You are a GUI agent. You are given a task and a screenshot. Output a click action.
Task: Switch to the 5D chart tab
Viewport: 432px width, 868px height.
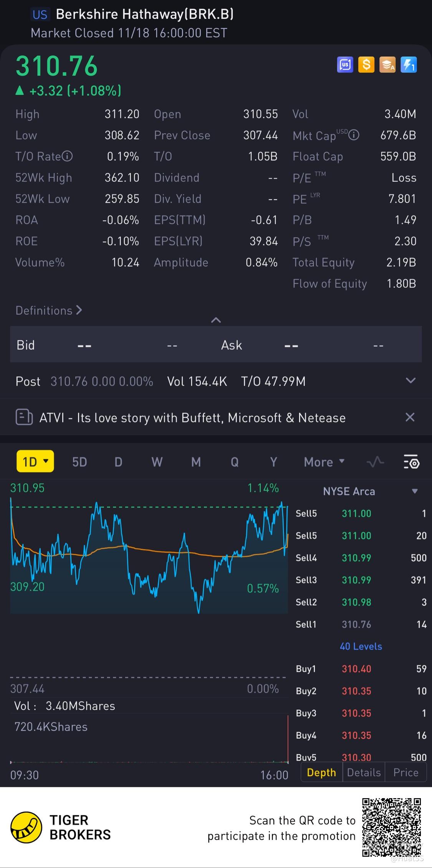tap(79, 462)
